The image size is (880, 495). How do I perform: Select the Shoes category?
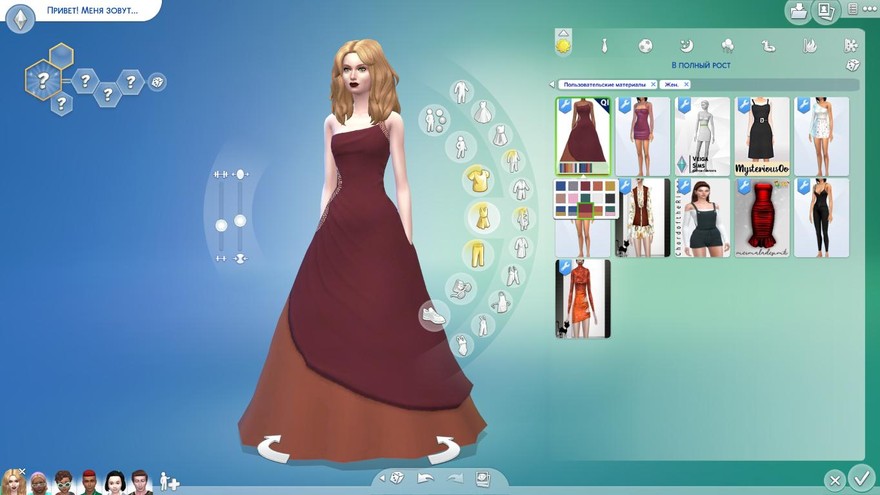tap(433, 315)
